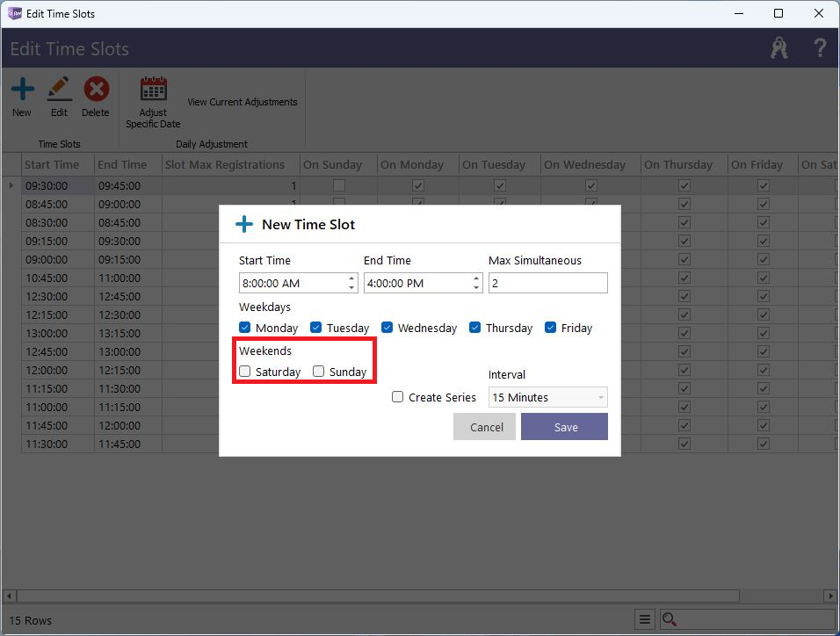The height and width of the screenshot is (636, 840).
Task: Toggle On Thursday checkbox in 12:00:00 row
Action: (x=684, y=370)
